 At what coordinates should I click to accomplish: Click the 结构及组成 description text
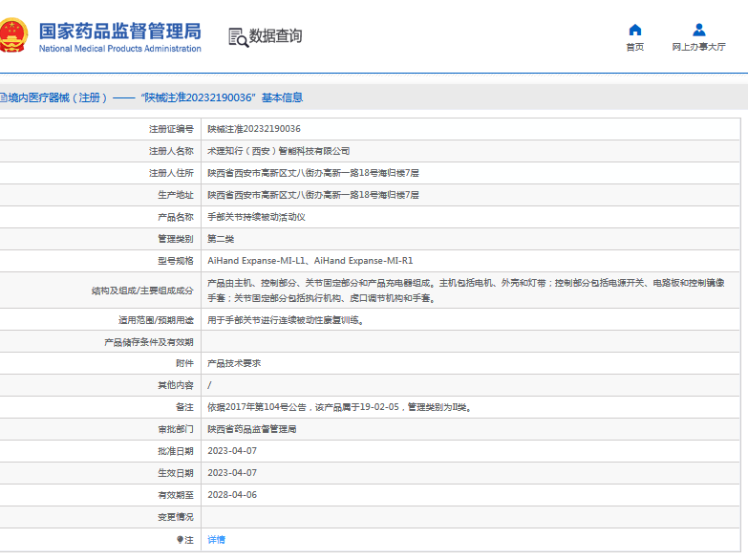click(466, 291)
